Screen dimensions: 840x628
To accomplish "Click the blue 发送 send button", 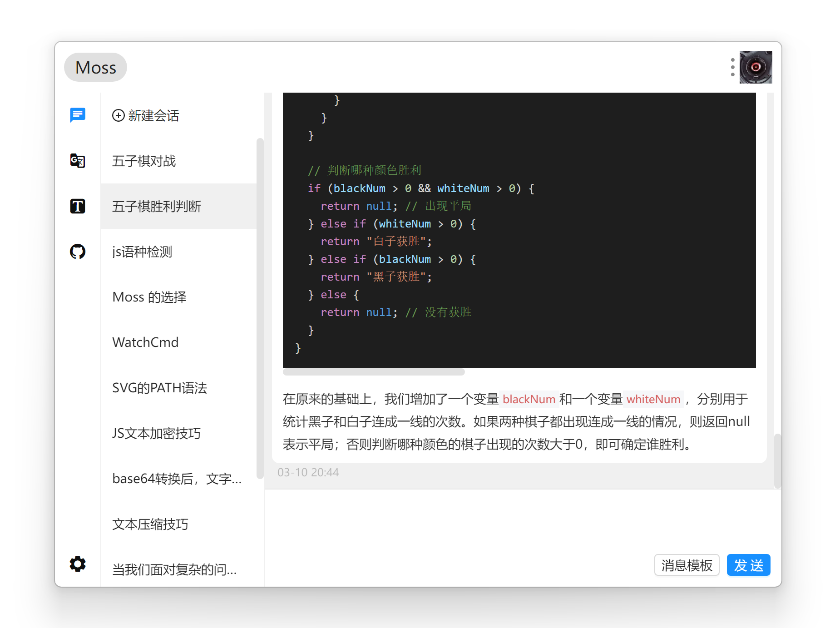I will point(748,565).
